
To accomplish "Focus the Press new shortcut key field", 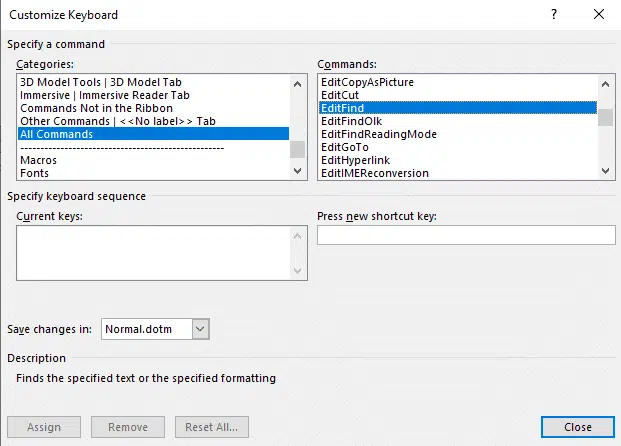I will (x=466, y=235).
